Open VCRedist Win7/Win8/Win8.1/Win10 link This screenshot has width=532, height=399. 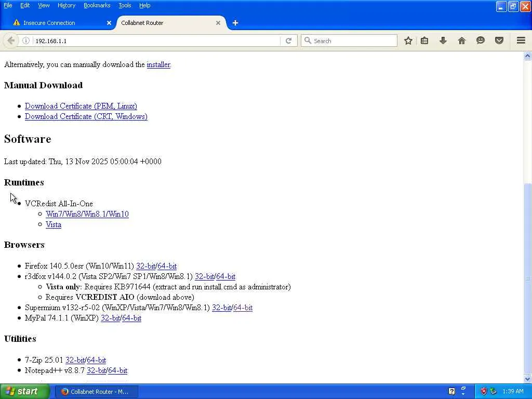(87, 214)
